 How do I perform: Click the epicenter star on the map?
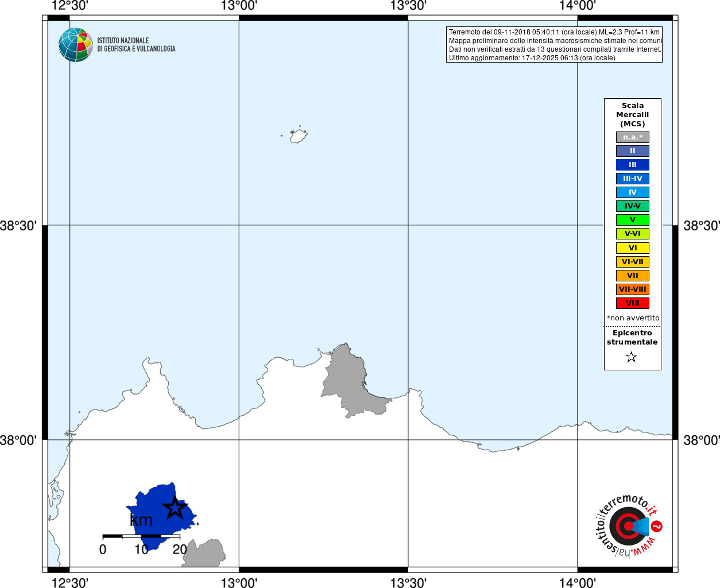175,508
